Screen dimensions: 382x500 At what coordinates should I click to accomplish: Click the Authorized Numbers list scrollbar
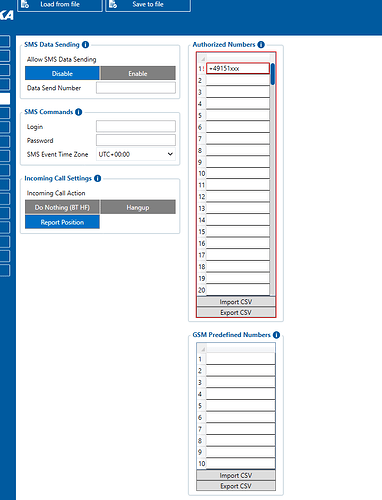pyautogui.click(x=272, y=178)
